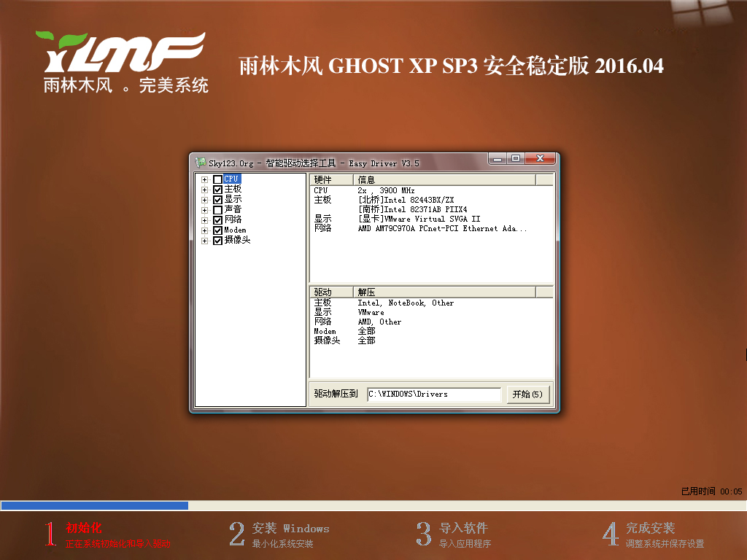This screenshot has height=560, width=747.
Task: Check the CPU driver checkbox
Action: click(x=217, y=179)
